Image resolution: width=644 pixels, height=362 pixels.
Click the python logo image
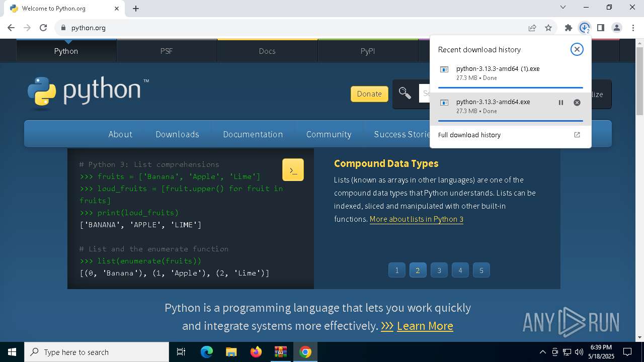[x=88, y=93]
